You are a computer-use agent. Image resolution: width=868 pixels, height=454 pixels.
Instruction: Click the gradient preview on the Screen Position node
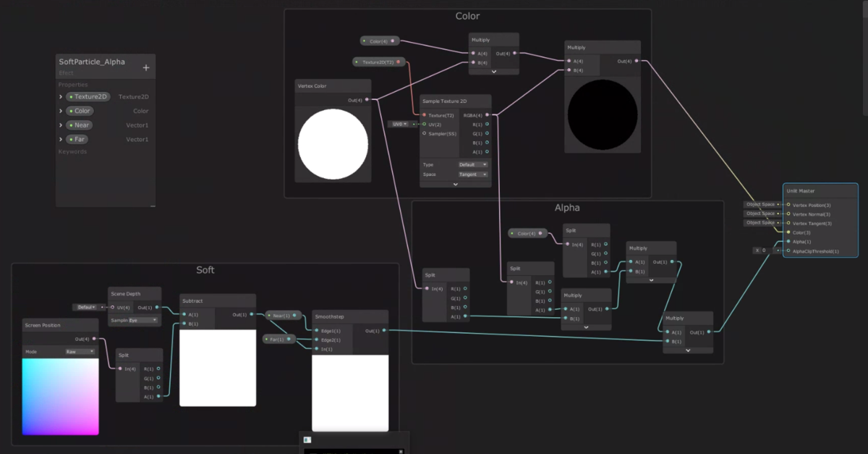(x=61, y=395)
